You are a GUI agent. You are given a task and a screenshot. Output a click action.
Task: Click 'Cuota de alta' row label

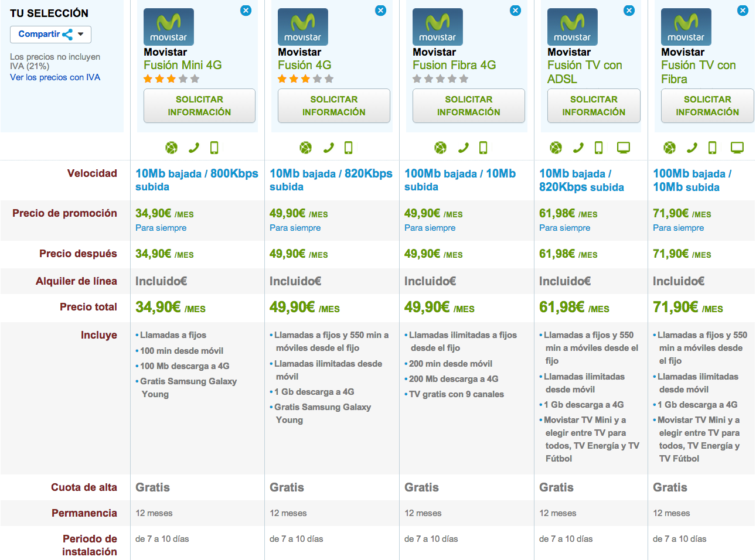tap(84, 487)
